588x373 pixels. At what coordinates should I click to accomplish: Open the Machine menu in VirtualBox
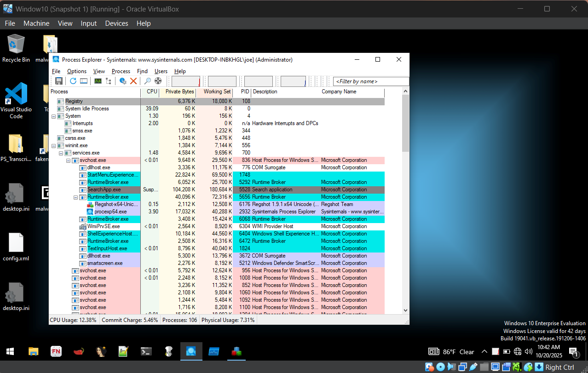(36, 23)
